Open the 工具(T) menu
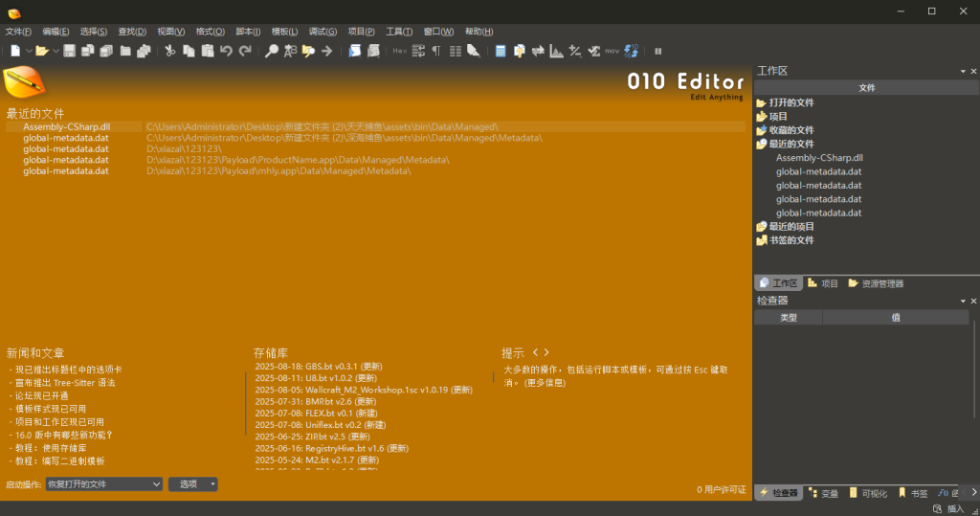The height and width of the screenshot is (516, 980). point(399,32)
